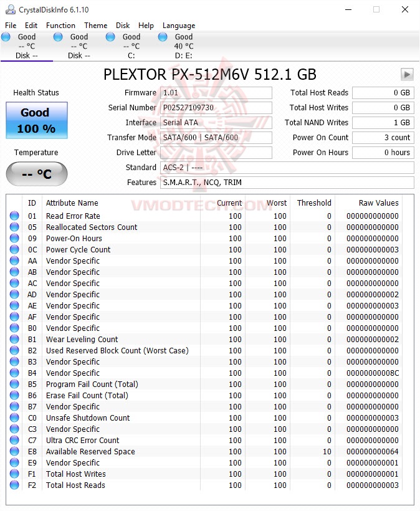The height and width of the screenshot is (511, 420).
Task: Click the Serial Number field
Action: (216, 108)
